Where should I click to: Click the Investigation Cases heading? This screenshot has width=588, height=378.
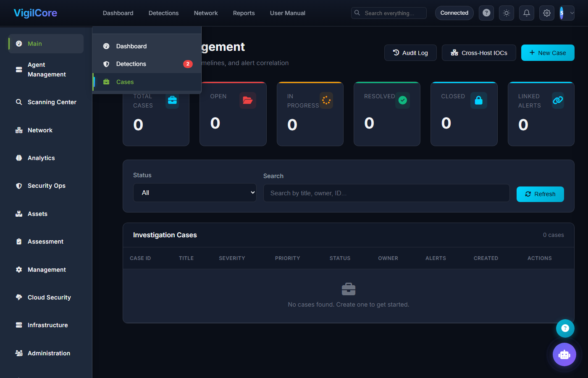click(165, 235)
